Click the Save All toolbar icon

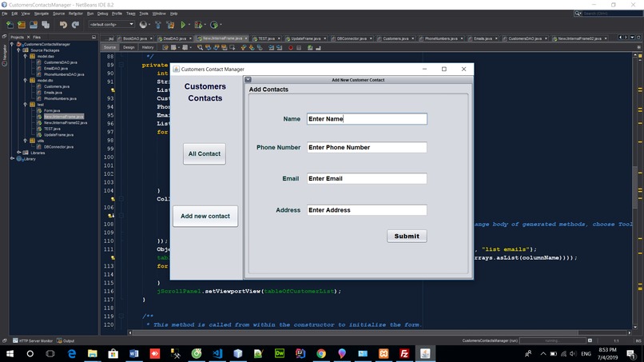pos(46,25)
